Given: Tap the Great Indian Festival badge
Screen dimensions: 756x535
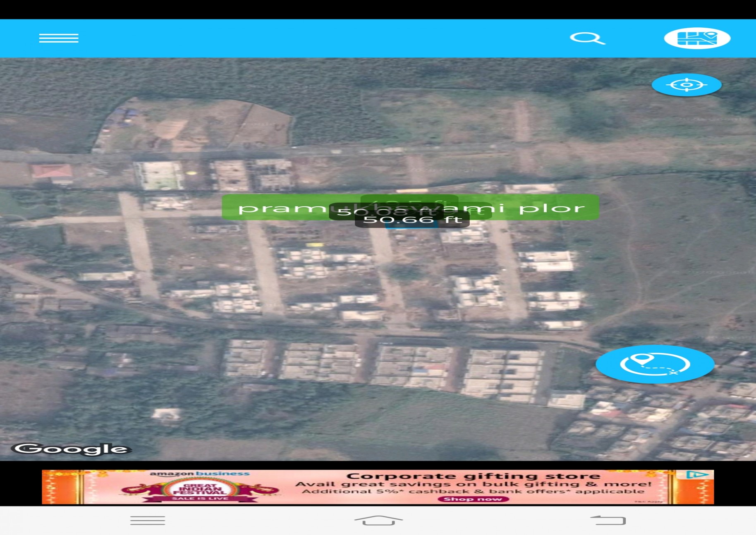Looking at the screenshot, I should (x=200, y=490).
